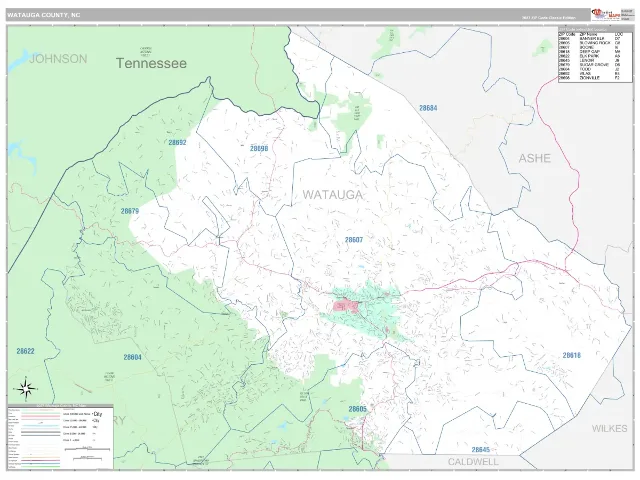Image resolution: width=640 pixels, height=480 pixels.
Task: Click ZIP code label 28618
Action: (571, 355)
